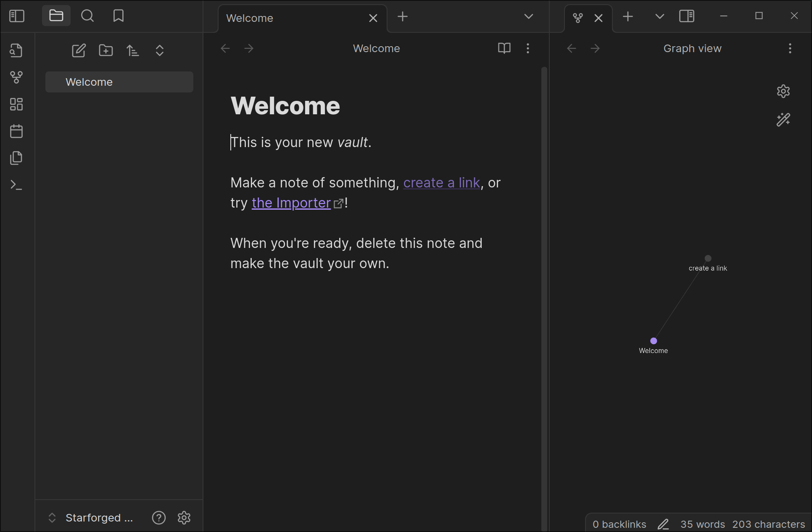Click the Terminal/command icon in sidebar

click(x=17, y=184)
